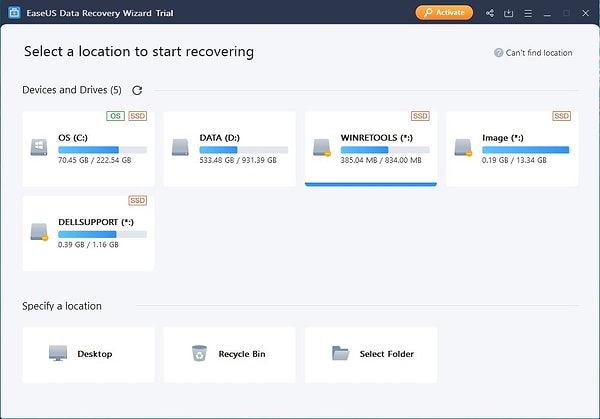Click the Select Folder folder icon
The width and height of the screenshot is (600, 419).
(340, 353)
